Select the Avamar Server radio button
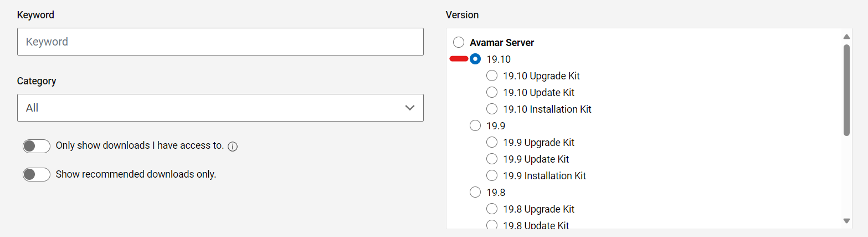The width and height of the screenshot is (868, 237). point(459,42)
